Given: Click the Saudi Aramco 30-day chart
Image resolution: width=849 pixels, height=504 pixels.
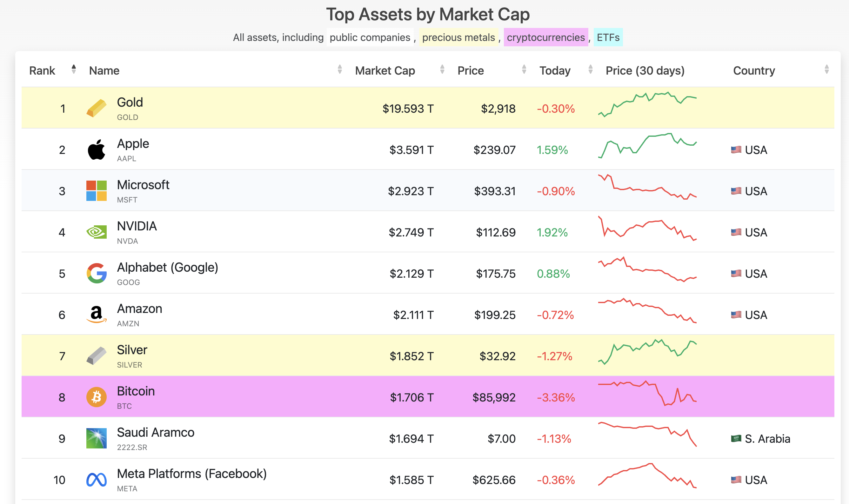Looking at the screenshot, I should pos(647,434).
